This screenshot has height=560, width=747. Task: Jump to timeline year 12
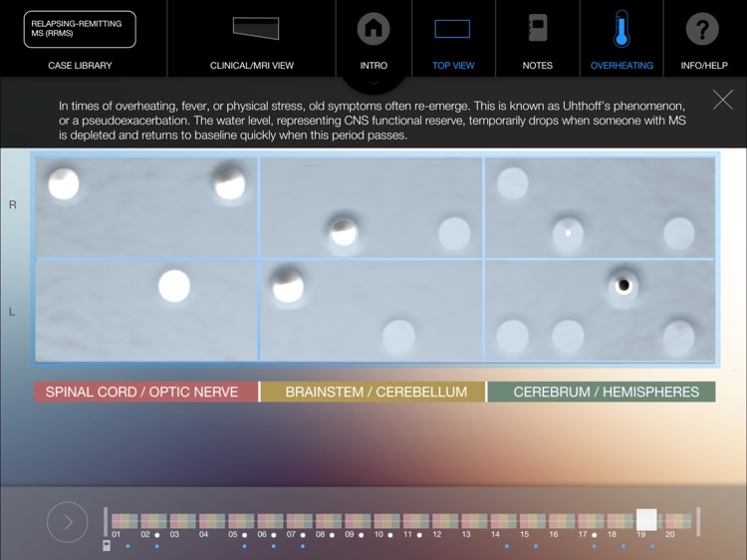tap(445, 521)
